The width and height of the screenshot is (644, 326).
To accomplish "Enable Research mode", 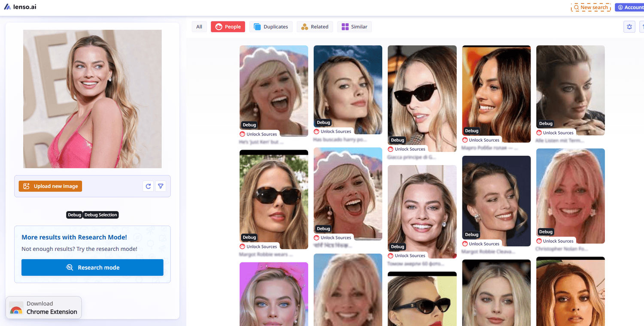I will click(92, 267).
